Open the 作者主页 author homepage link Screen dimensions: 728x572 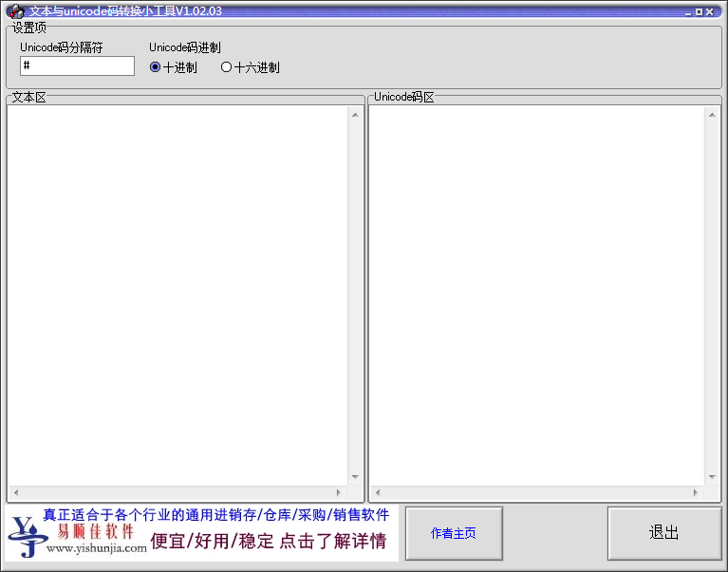click(x=454, y=533)
